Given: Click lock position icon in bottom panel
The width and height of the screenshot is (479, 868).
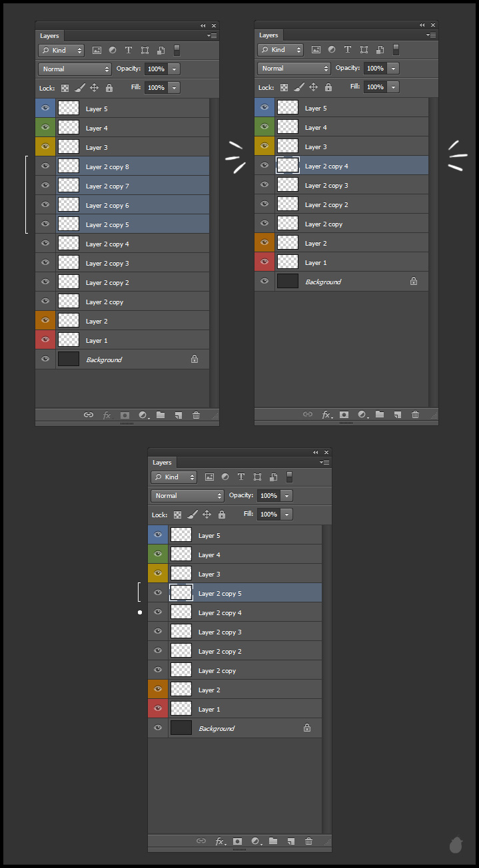Looking at the screenshot, I should 207,515.
